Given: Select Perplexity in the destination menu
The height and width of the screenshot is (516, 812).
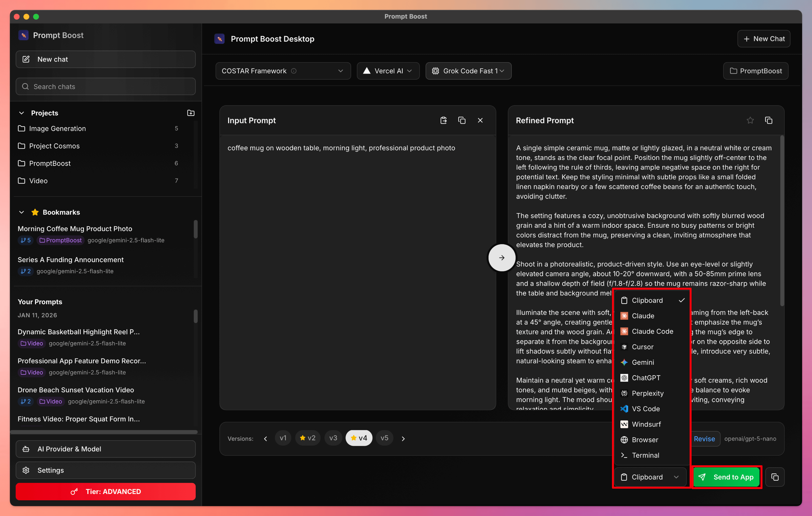Looking at the screenshot, I should coord(647,393).
